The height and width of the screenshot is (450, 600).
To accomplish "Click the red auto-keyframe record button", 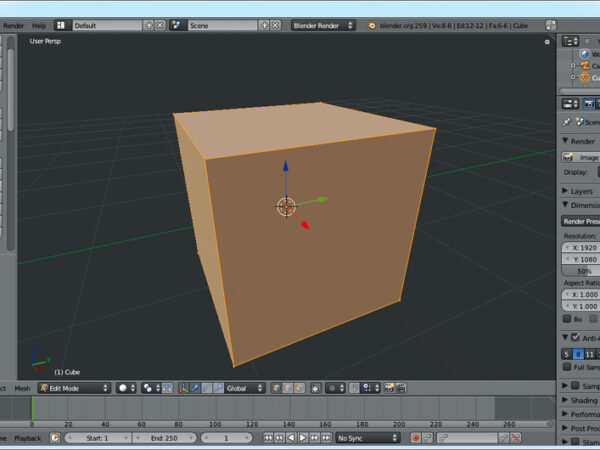I will tap(415, 438).
